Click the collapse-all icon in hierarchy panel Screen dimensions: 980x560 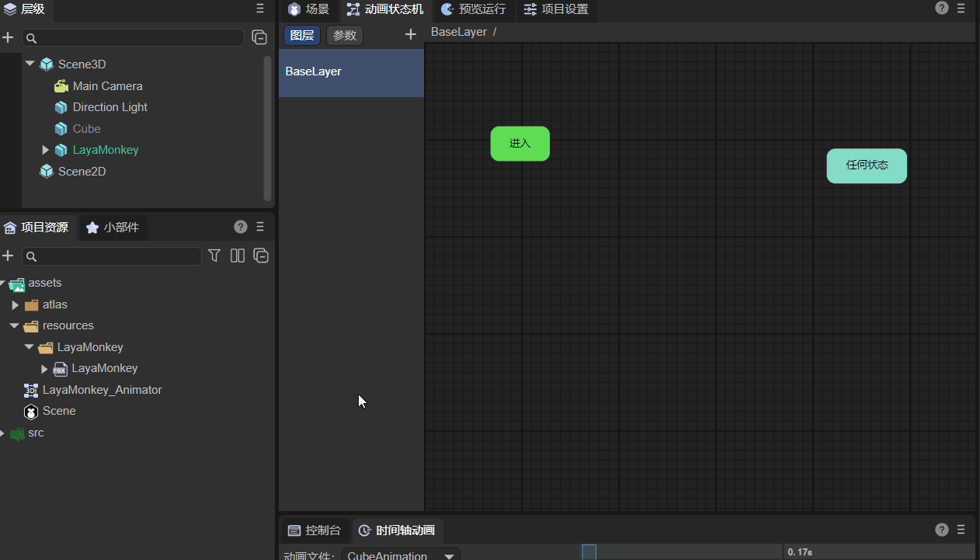(259, 37)
